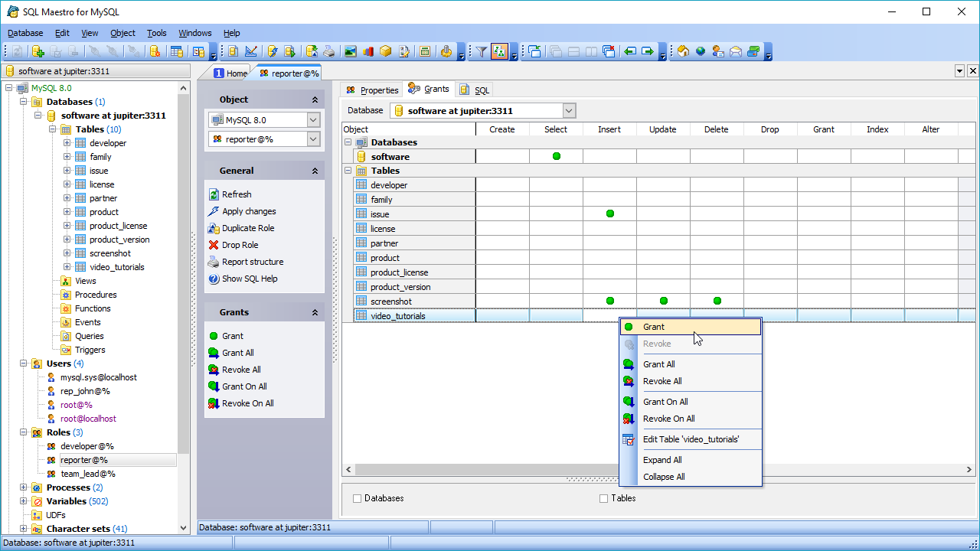Viewport: 980px width, 551px height.
Task: Select team_lead@% role in the explorer tree
Action: 87,474
